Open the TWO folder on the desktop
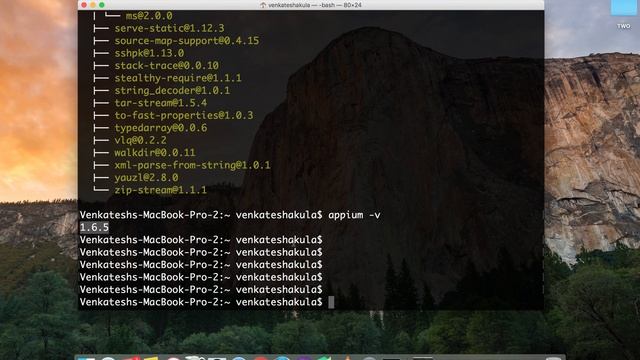 coord(623,8)
